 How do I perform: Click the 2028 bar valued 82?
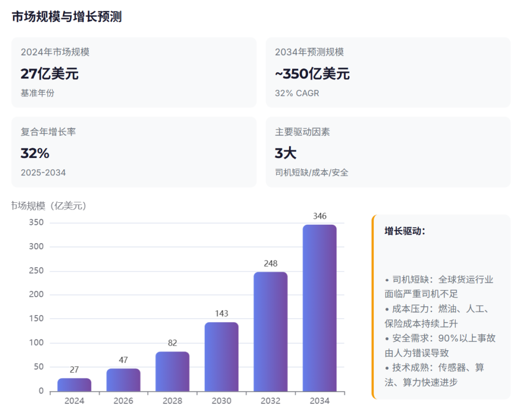[172, 371]
